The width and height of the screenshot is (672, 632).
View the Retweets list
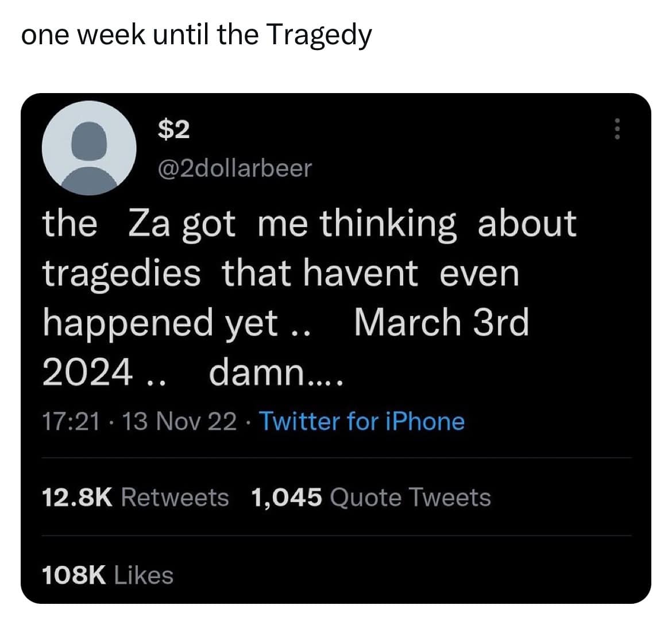point(175,497)
